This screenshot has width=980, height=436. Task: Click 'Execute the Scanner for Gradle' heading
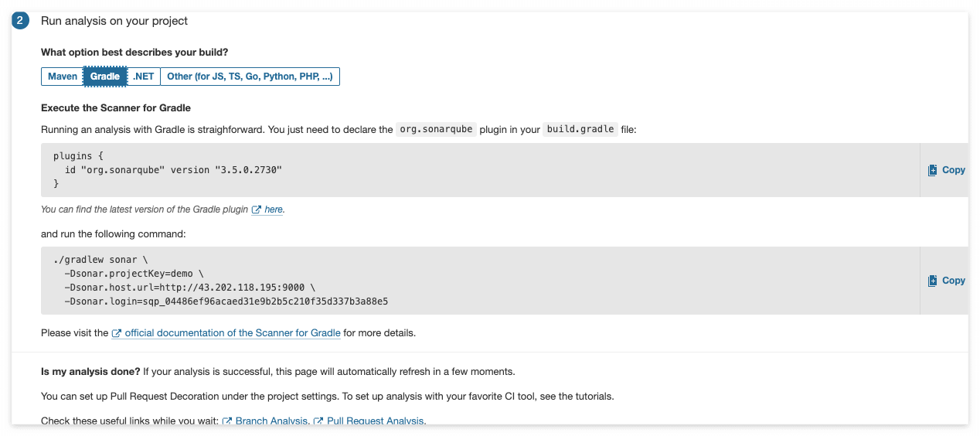pos(116,107)
